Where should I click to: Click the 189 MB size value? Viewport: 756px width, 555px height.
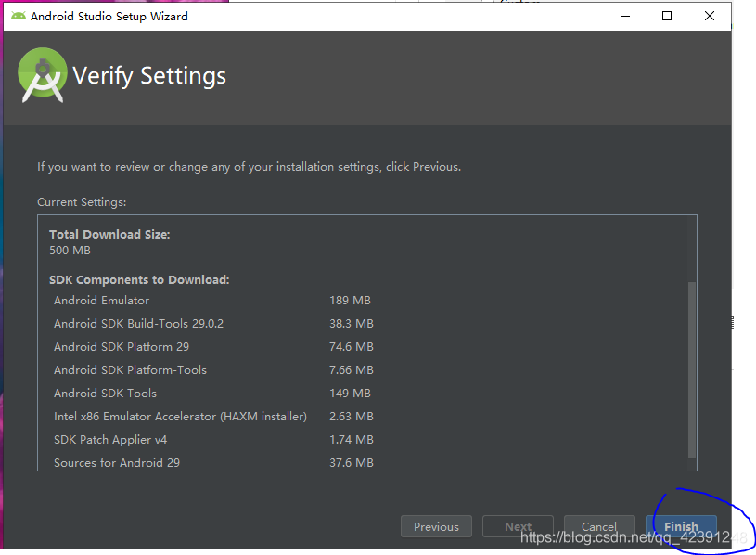click(350, 300)
